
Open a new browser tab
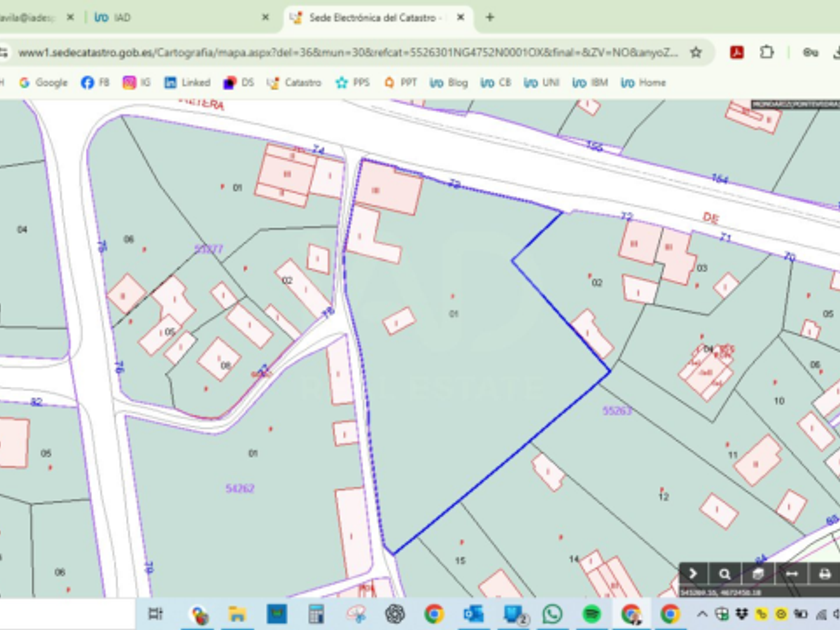tap(489, 17)
